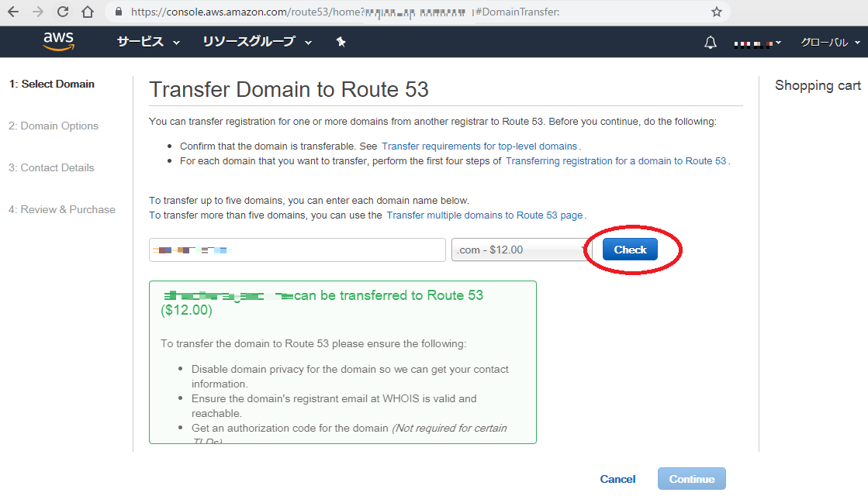Click the padlock site security icon
The width and height of the screenshot is (868, 496).
(x=119, y=12)
